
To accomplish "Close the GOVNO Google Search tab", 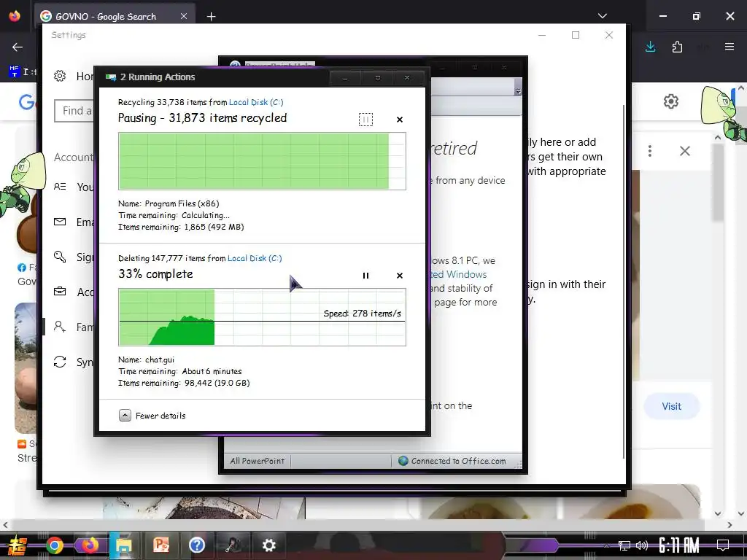I will 183,16.
